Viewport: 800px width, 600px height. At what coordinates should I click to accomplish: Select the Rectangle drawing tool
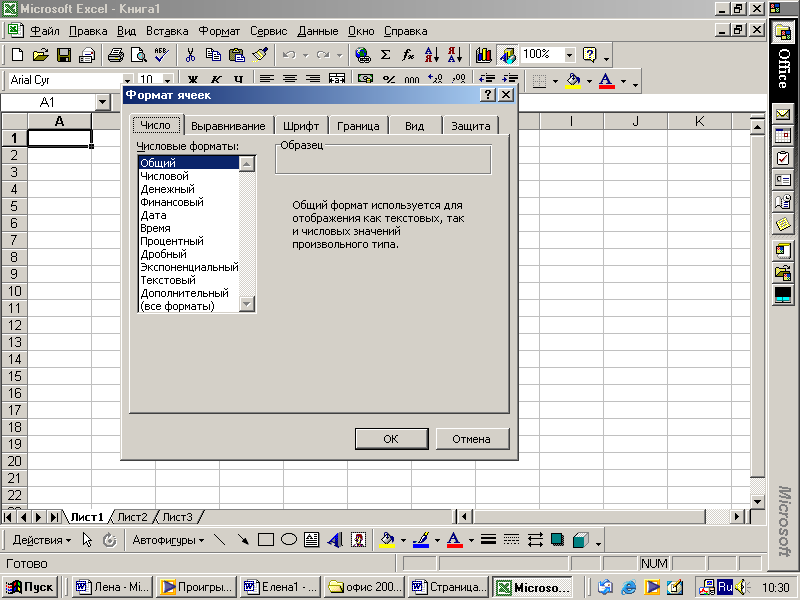pos(266,540)
